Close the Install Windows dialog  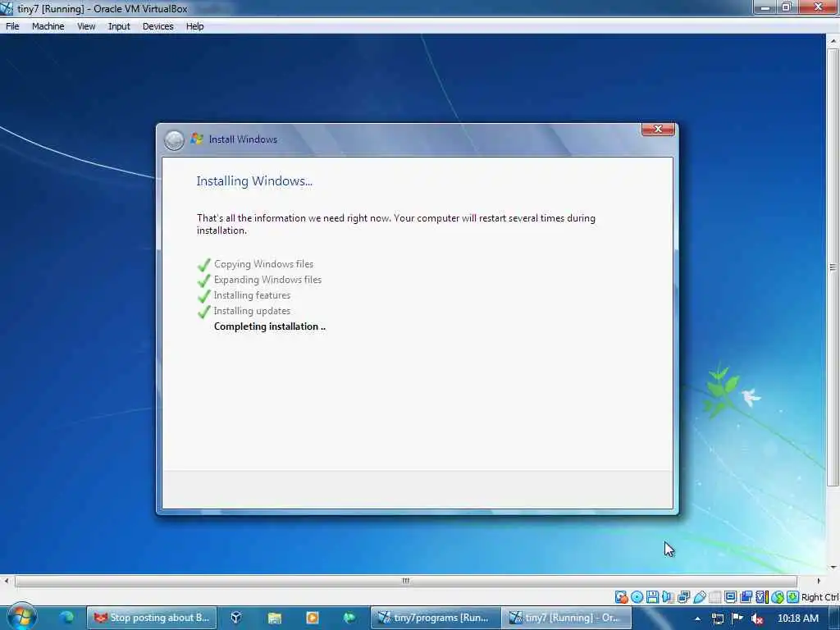tap(658, 129)
